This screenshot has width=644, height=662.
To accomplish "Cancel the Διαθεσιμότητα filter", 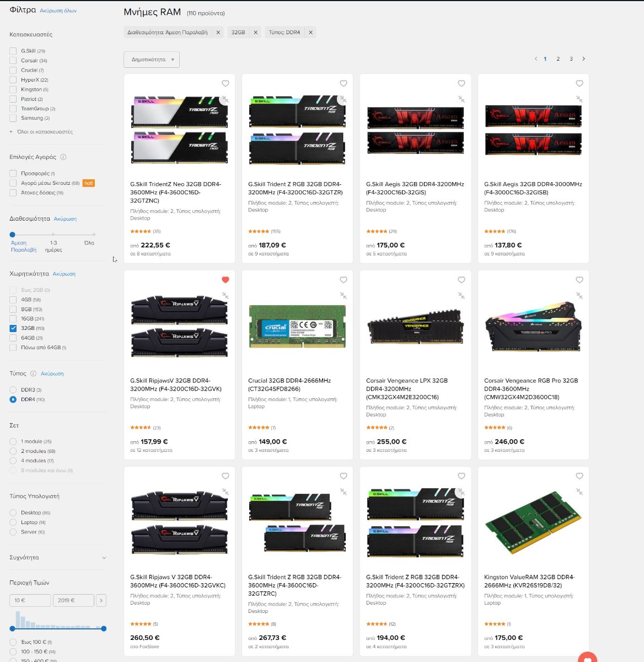I will pos(65,219).
